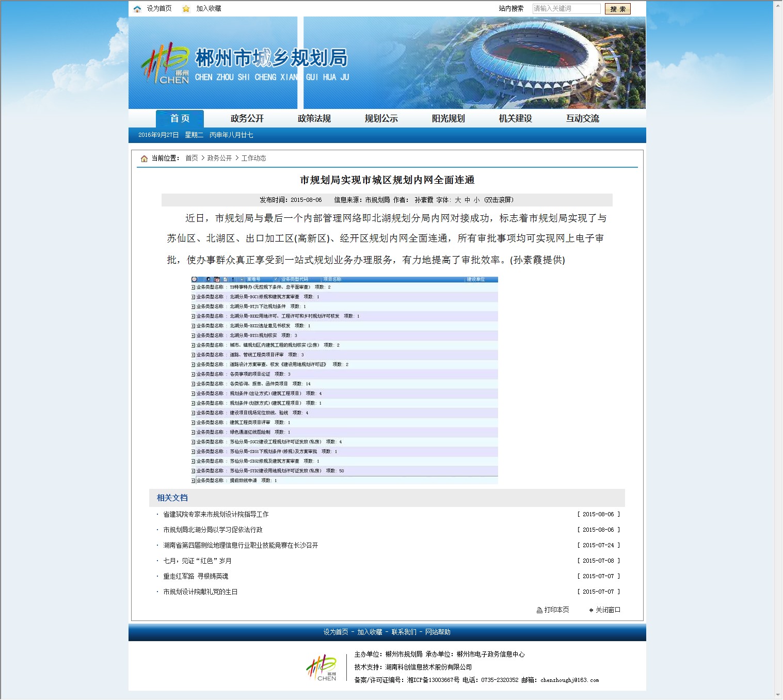Click 联系我们 in the footer bar
This screenshot has width=783, height=700.
pos(404,632)
